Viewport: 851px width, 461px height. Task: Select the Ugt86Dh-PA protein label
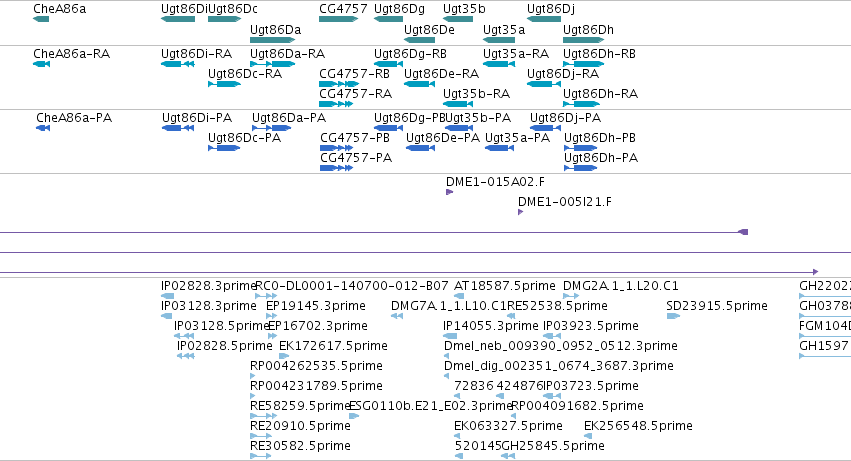(x=601, y=158)
